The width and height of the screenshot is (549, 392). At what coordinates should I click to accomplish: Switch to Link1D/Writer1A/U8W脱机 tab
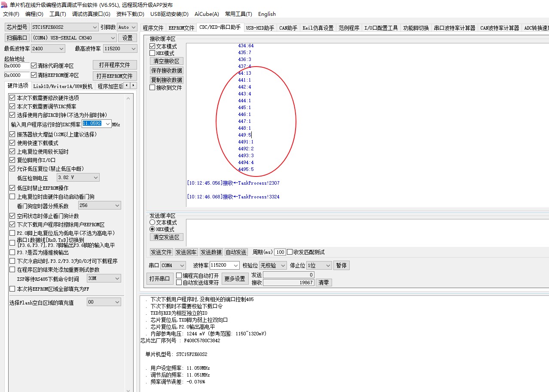[x=63, y=86]
